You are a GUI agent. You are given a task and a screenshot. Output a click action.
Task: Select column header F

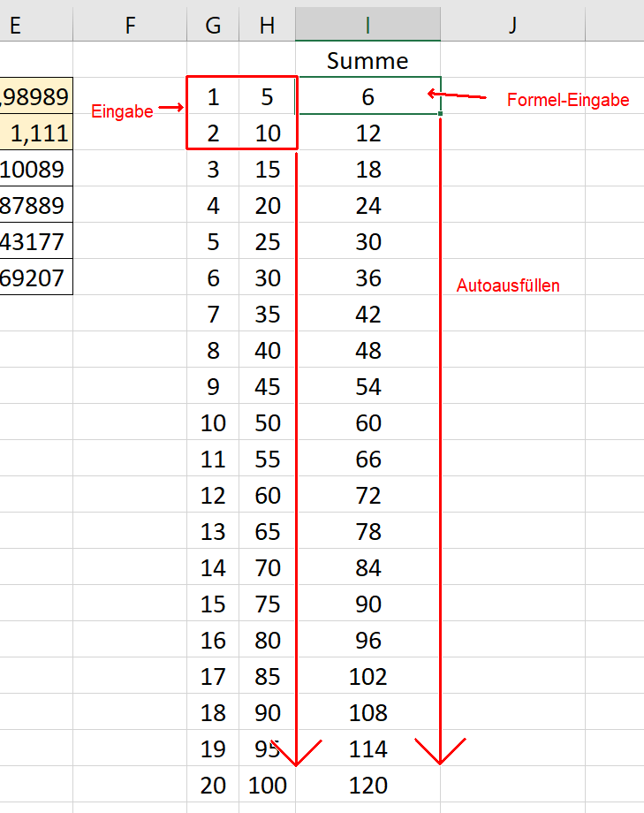pyautogui.click(x=130, y=25)
